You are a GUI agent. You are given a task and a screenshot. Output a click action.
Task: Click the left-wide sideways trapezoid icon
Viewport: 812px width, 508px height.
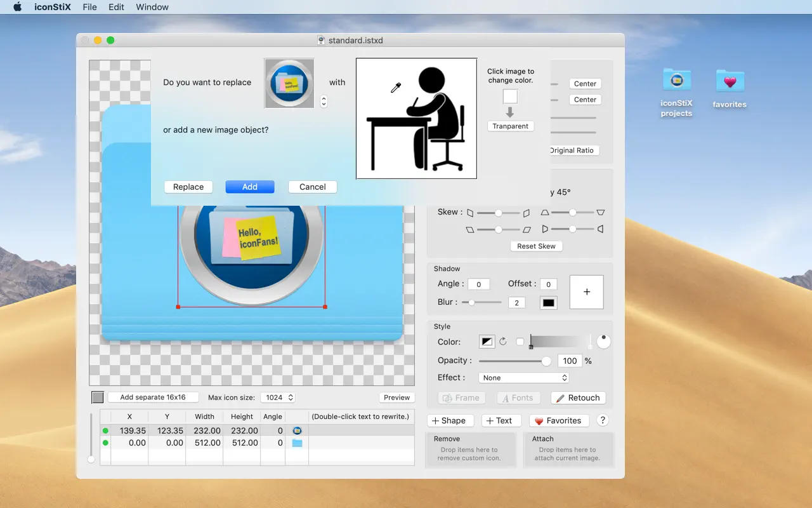pos(545,229)
